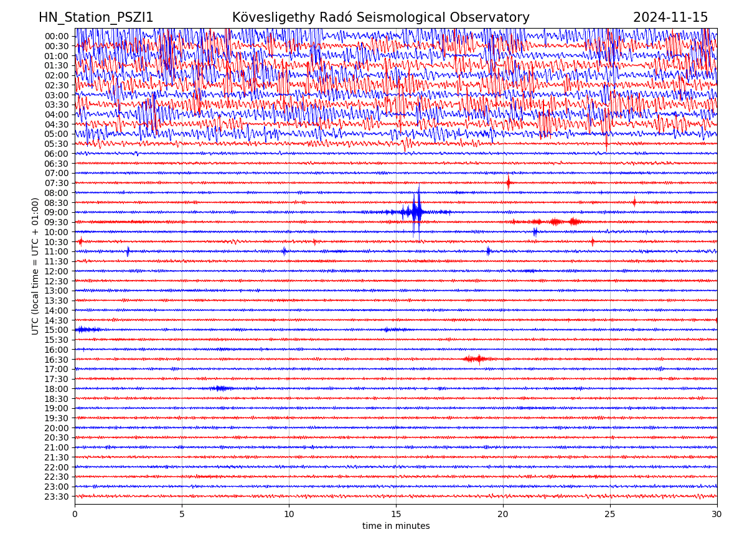Click the HN_Station_PSZI1 station title
This screenshot has height=560, width=747.
tap(96, 17)
